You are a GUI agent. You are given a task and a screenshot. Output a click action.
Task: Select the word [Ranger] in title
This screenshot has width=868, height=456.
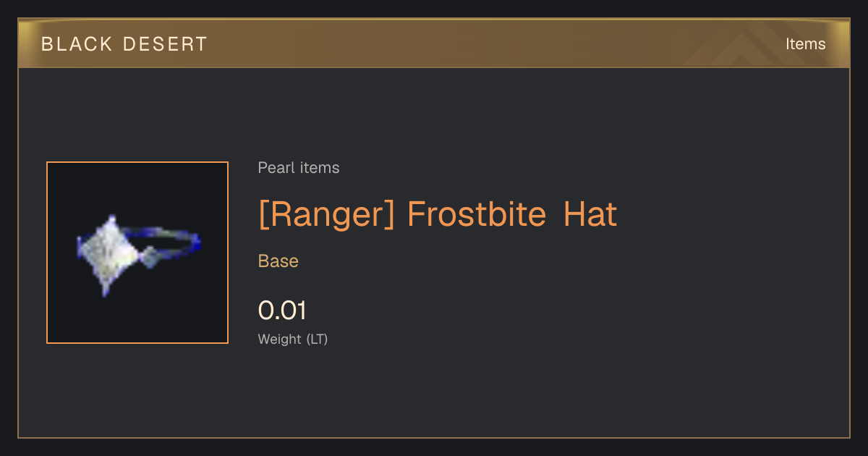(x=326, y=215)
